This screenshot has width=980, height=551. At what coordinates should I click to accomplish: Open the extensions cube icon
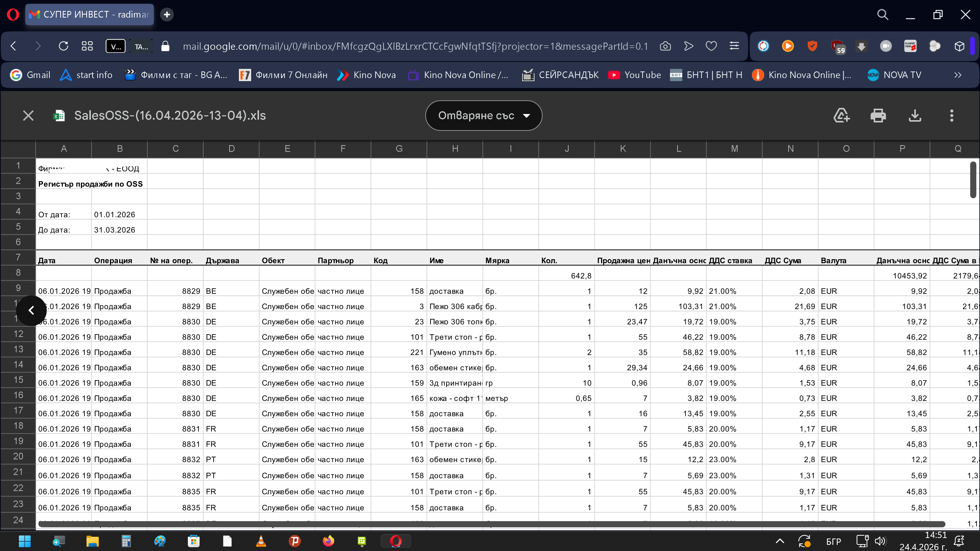click(959, 46)
